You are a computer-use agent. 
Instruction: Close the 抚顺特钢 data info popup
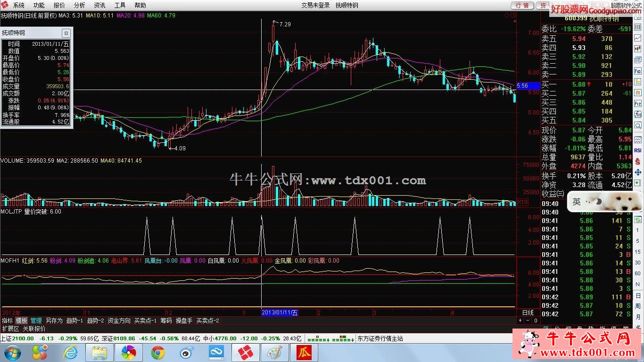(66, 33)
